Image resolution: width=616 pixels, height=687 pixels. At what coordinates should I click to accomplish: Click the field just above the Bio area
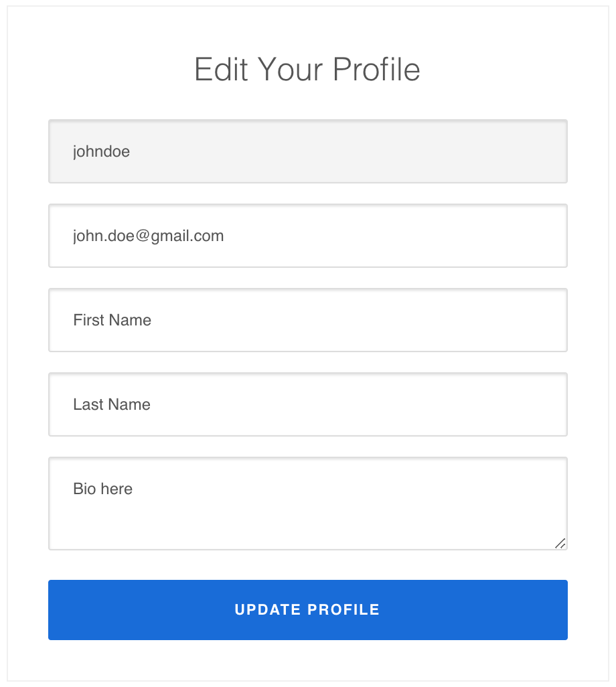click(308, 404)
